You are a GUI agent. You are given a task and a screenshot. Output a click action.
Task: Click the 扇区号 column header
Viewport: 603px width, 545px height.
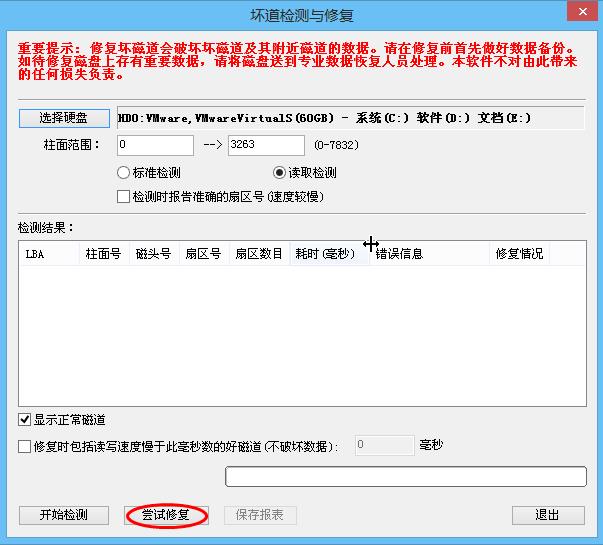click(x=204, y=253)
